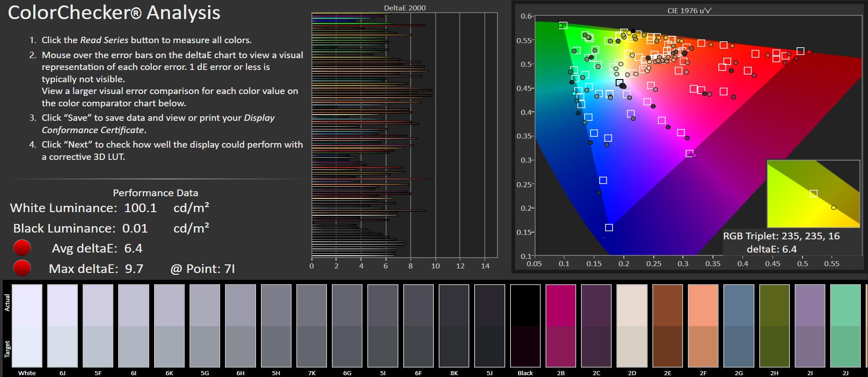Click the Black Luminance value 0.01
868x377 pixels.
coord(135,228)
